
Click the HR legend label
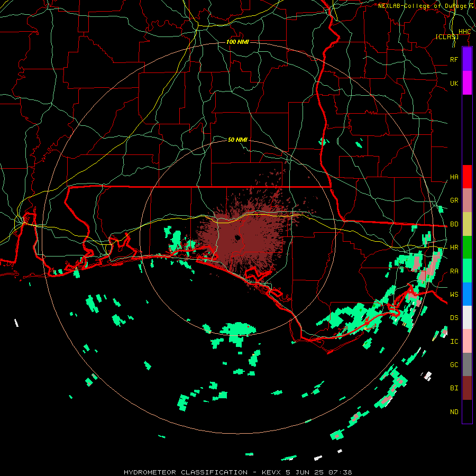454,248
